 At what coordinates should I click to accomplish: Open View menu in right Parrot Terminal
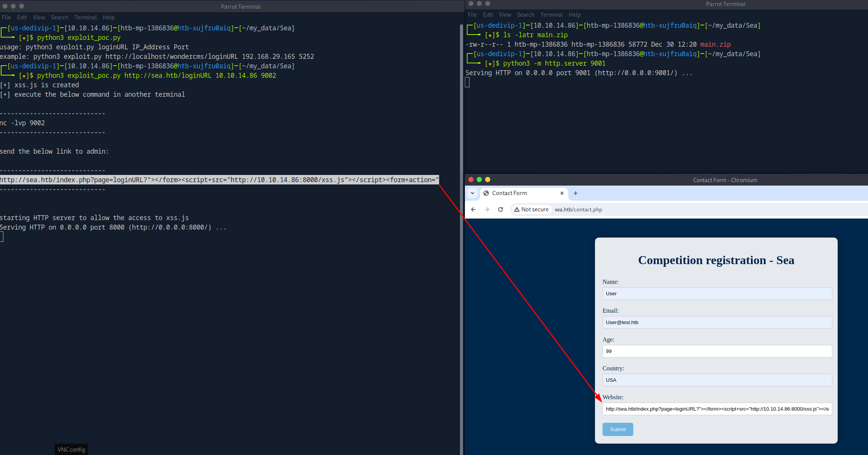(x=505, y=15)
